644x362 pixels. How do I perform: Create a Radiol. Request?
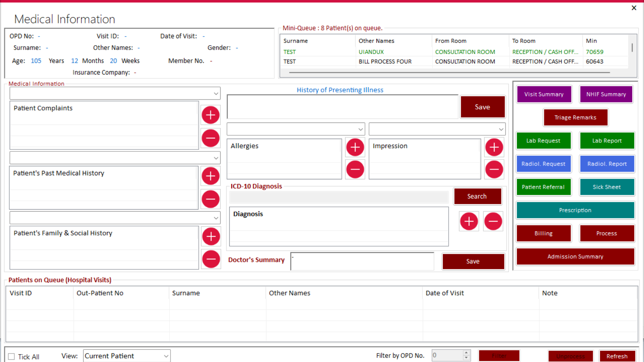(543, 164)
